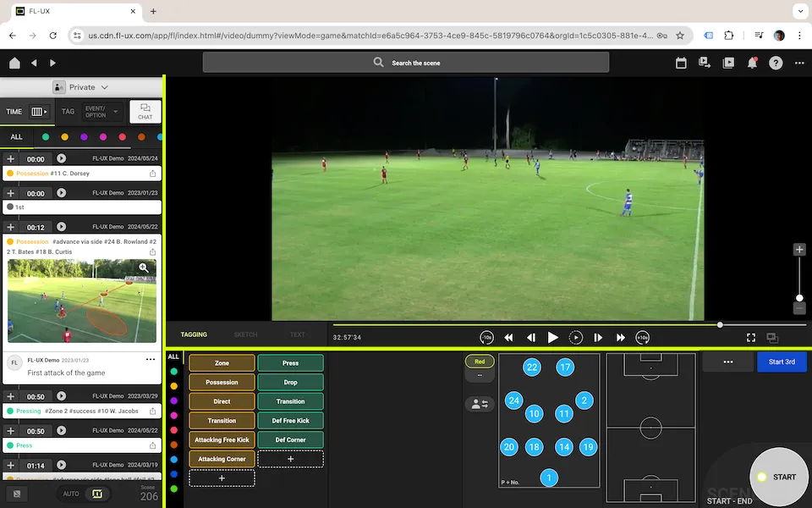This screenshot has width=812, height=508.
Task: Open the top-right overflow menu
Action: point(799,63)
